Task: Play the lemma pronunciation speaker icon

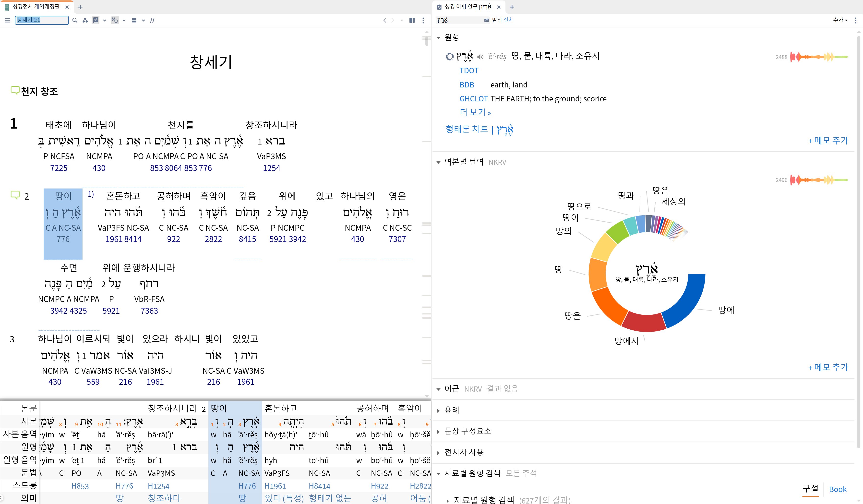Action: point(480,57)
